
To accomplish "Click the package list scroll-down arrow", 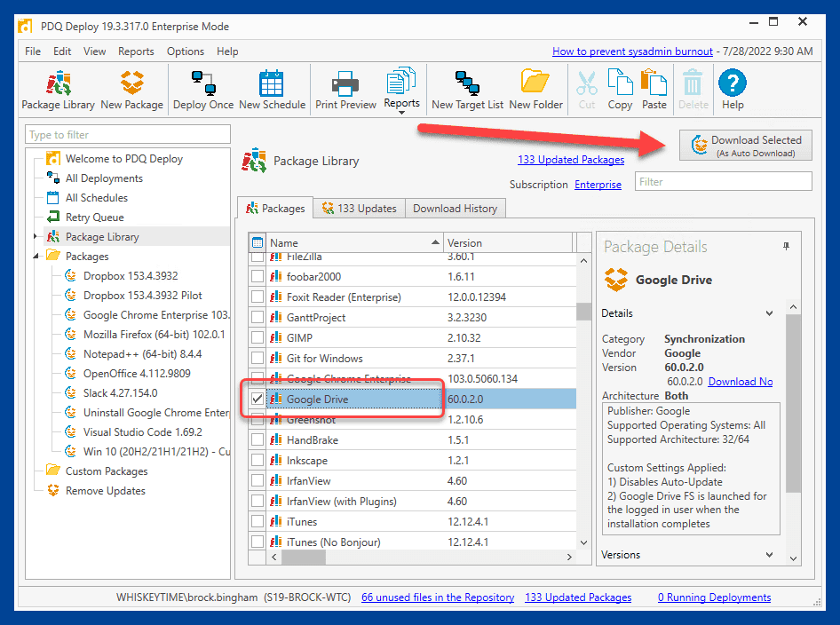I will (584, 542).
